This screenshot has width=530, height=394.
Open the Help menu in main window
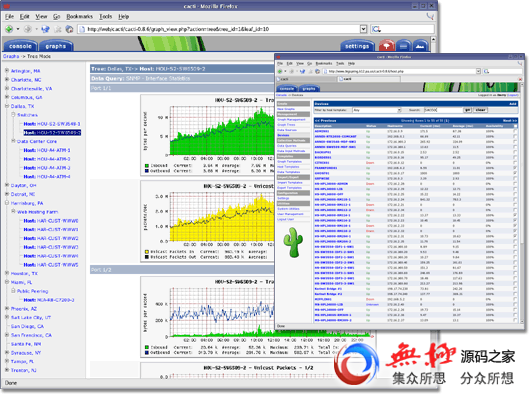tap(123, 16)
